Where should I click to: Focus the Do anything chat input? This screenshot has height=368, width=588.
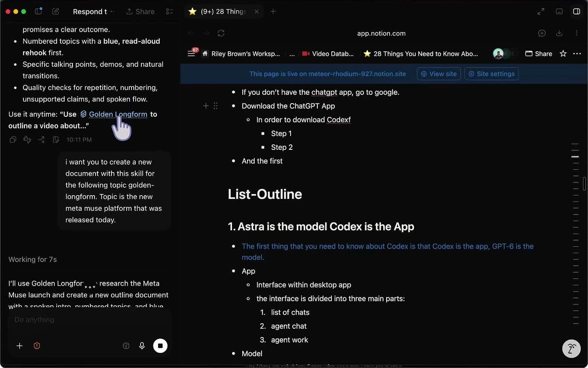pyautogui.click(x=90, y=320)
